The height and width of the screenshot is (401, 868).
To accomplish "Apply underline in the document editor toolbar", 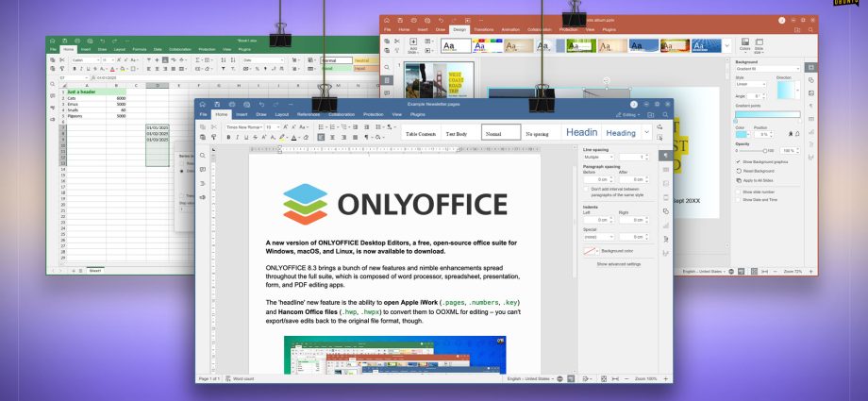I will [246, 138].
